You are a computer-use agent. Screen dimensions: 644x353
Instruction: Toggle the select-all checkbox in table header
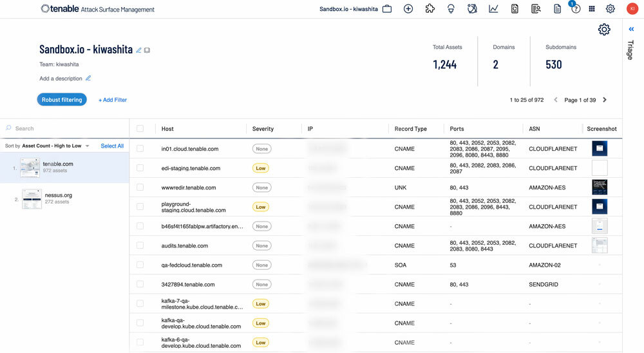point(140,129)
